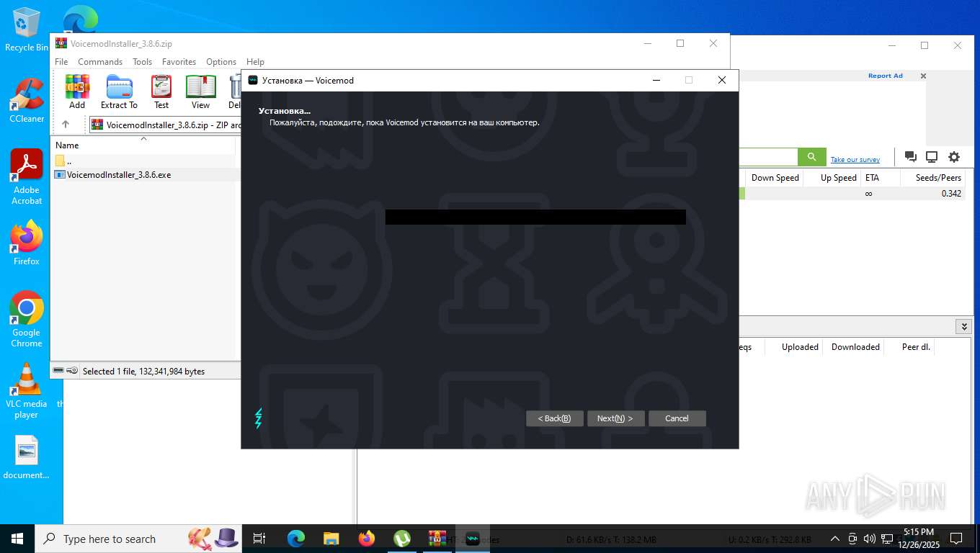Click the Back(B) button in installer
The height and width of the screenshot is (553, 980).
coord(554,418)
